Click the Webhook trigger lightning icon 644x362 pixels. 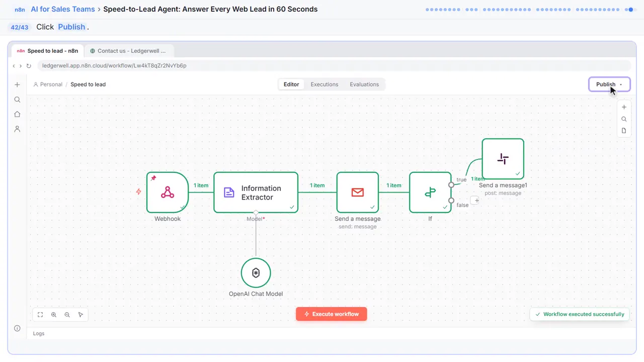139,192
